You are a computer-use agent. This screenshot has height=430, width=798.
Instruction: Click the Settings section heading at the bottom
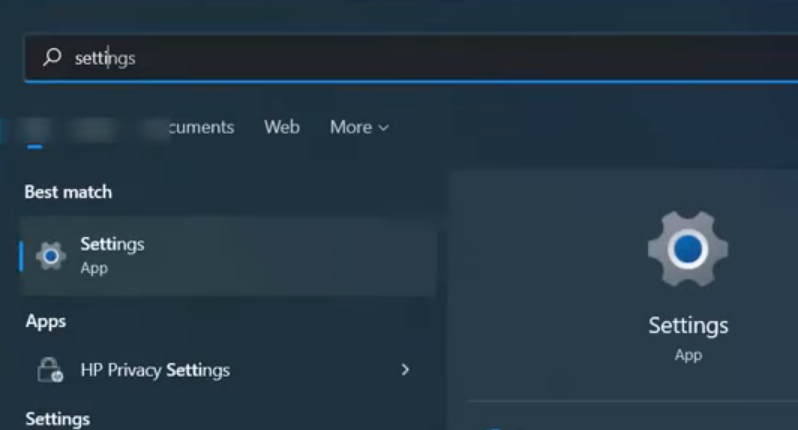tap(58, 419)
